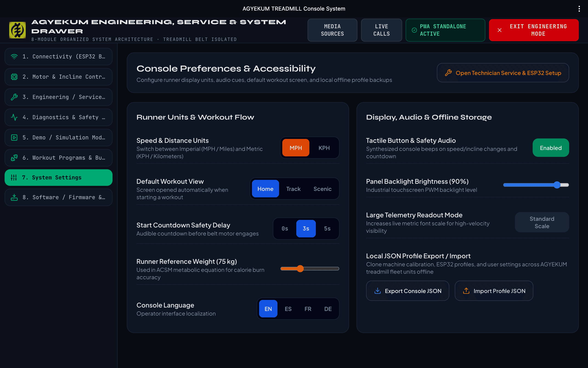Open 4. Diagnostics & Safety module
The height and width of the screenshot is (368, 588).
pyautogui.click(x=59, y=117)
